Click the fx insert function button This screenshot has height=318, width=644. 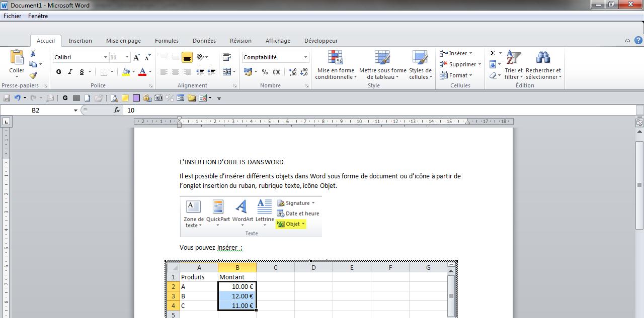click(x=117, y=110)
